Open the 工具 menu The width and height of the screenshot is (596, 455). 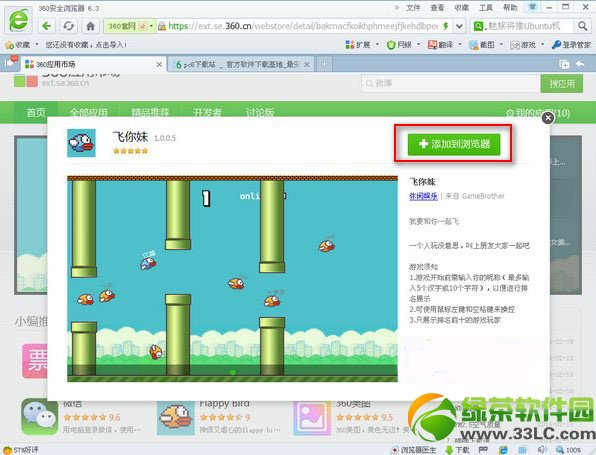485,8
